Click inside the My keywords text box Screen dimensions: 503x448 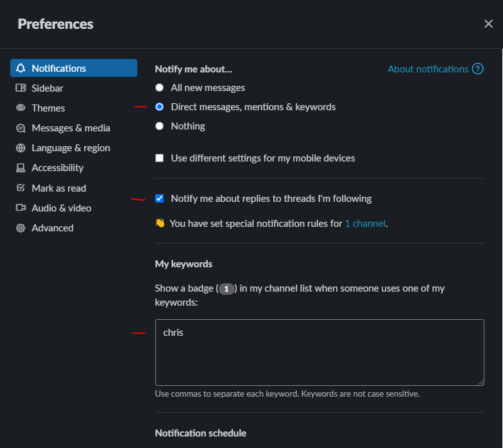click(x=320, y=353)
